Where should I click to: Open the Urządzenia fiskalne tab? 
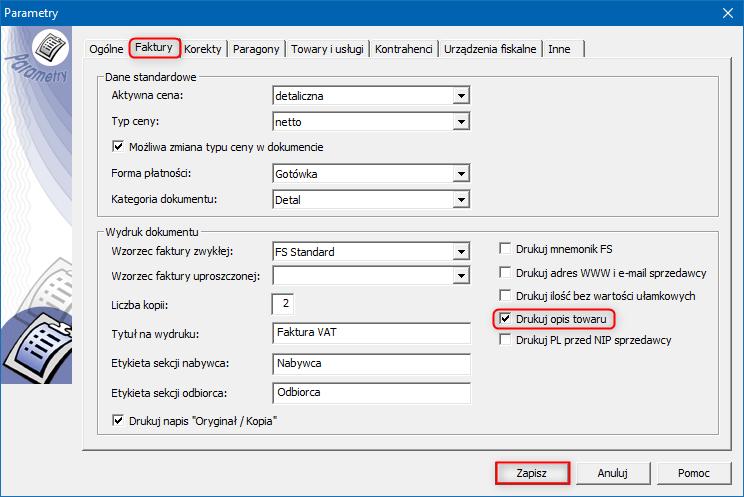click(x=491, y=49)
